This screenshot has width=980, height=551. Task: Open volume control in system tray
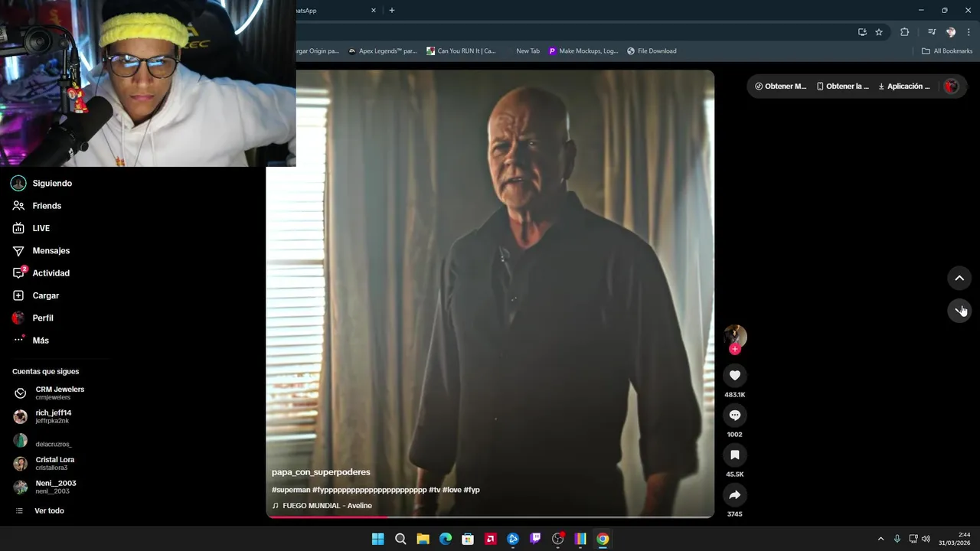pyautogui.click(x=926, y=539)
